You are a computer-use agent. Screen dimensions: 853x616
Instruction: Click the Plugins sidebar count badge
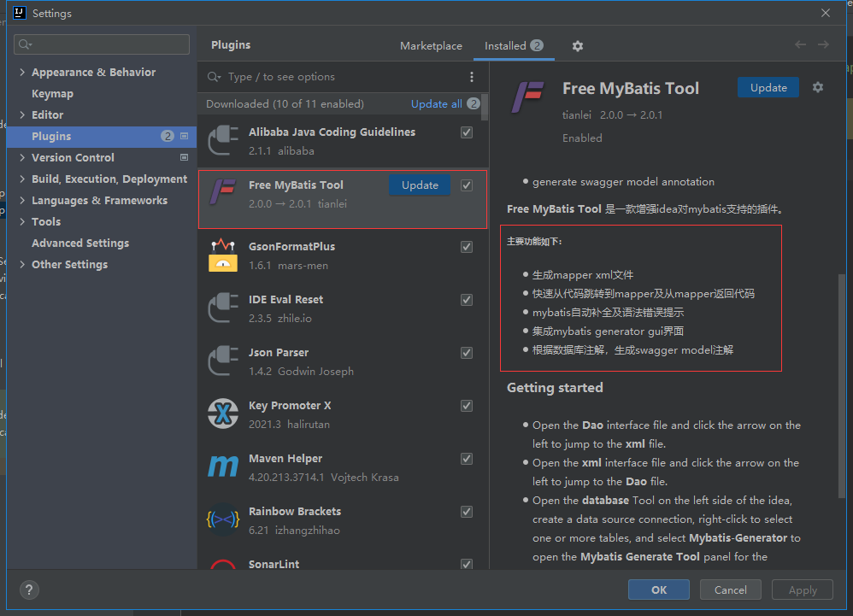167,136
